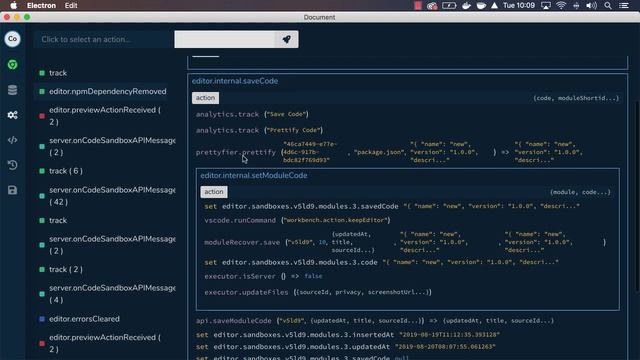Click the '(code, moduleShortid...)' payload text
Screen dimensions: 640x360
coord(576,98)
